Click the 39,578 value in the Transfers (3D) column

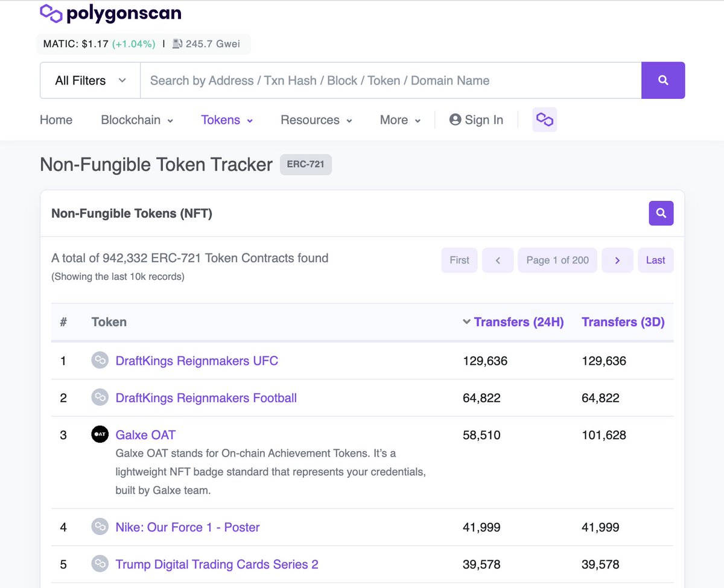point(600,564)
